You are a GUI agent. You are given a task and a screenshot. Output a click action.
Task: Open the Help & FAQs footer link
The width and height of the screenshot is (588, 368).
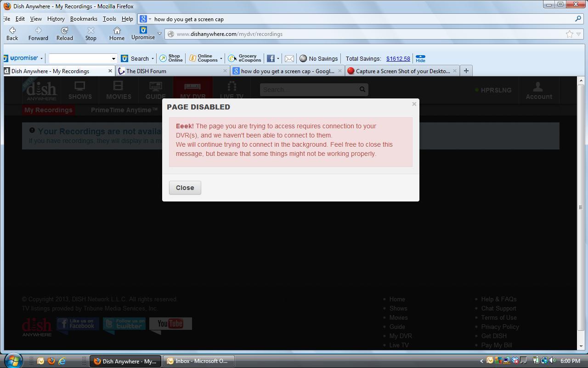[499, 299]
